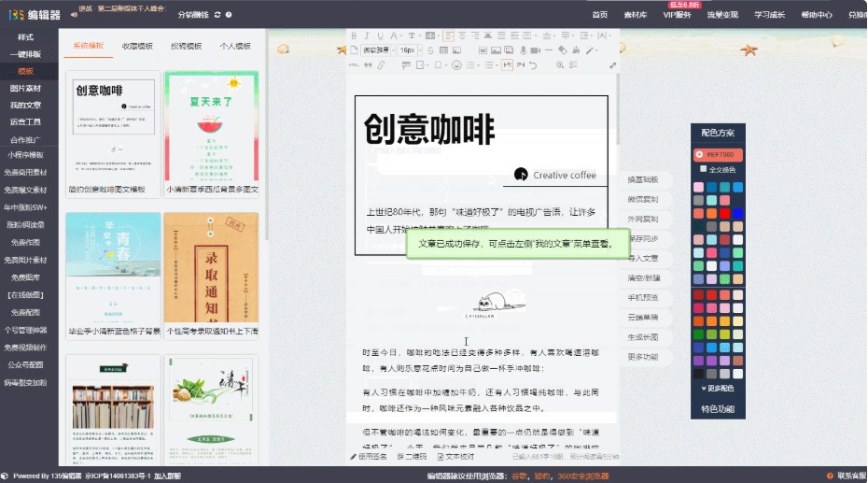This screenshot has height=483, width=868.
Task: Open the emoji smiley picker
Action: pyautogui.click(x=456, y=65)
